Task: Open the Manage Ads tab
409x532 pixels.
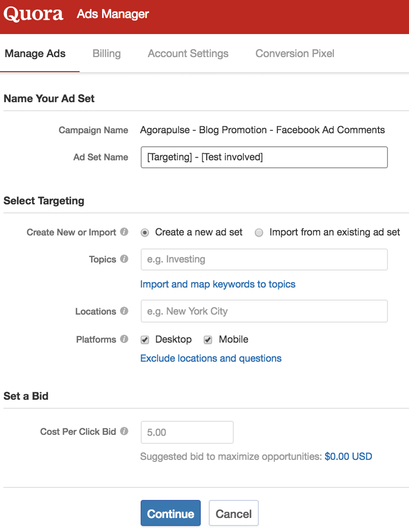Action: click(35, 54)
